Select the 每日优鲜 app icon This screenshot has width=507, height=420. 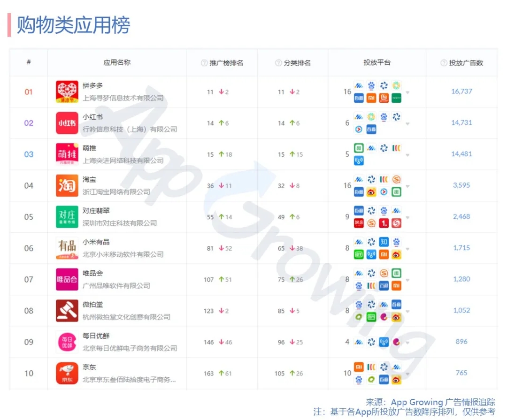point(67,342)
